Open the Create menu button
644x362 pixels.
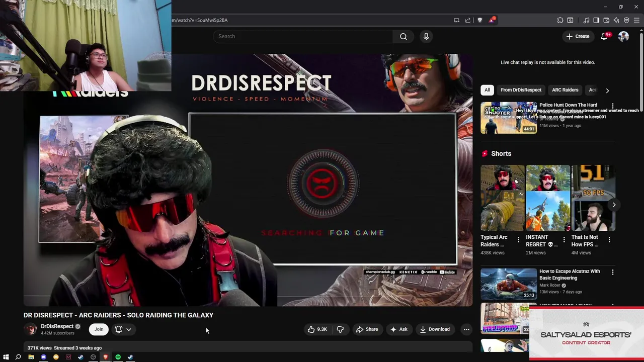[x=578, y=36]
